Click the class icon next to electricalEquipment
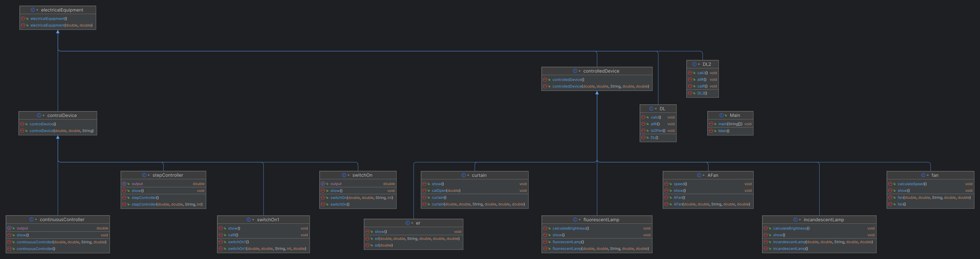 [33, 10]
